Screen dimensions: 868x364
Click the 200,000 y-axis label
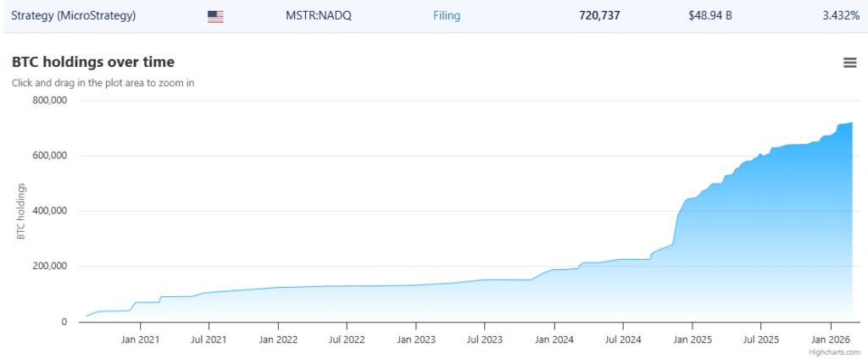(x=48, y=267)
